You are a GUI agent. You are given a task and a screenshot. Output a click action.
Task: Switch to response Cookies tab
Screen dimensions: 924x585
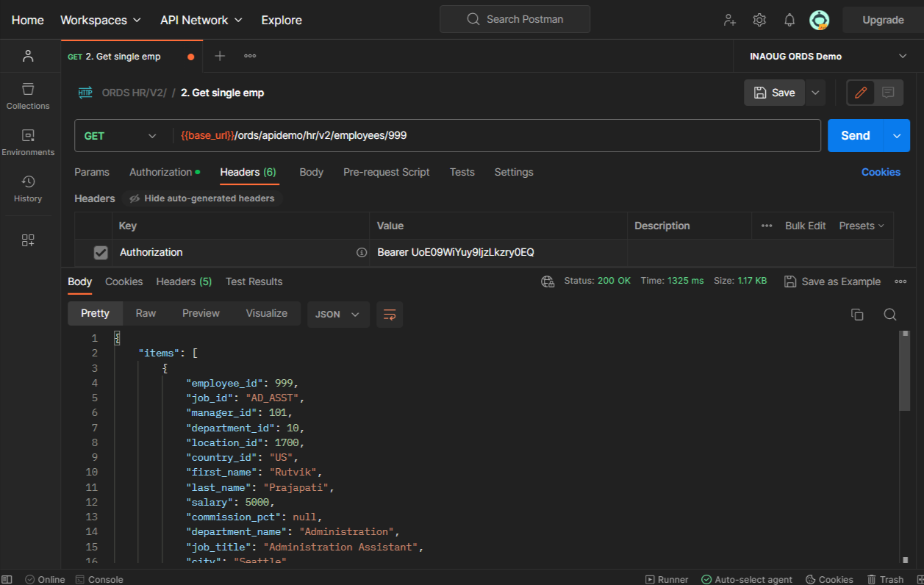pyautogui.click(x=124, y=281)
